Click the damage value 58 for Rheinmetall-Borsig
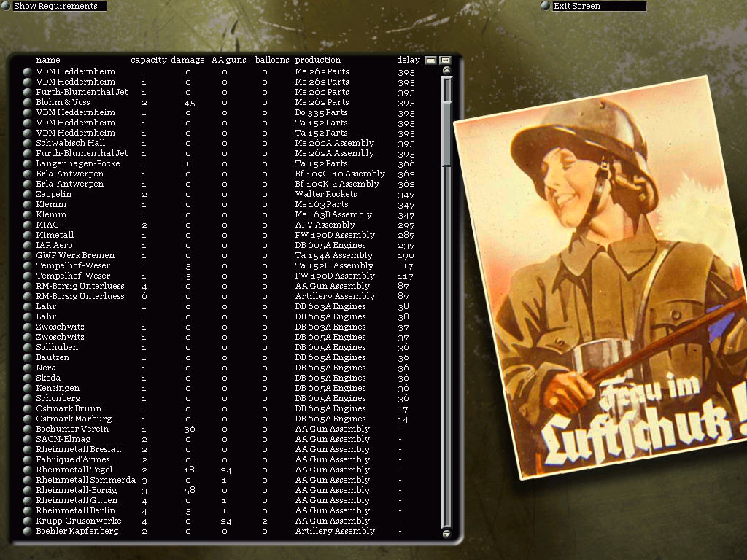 (x=190, y=490)
